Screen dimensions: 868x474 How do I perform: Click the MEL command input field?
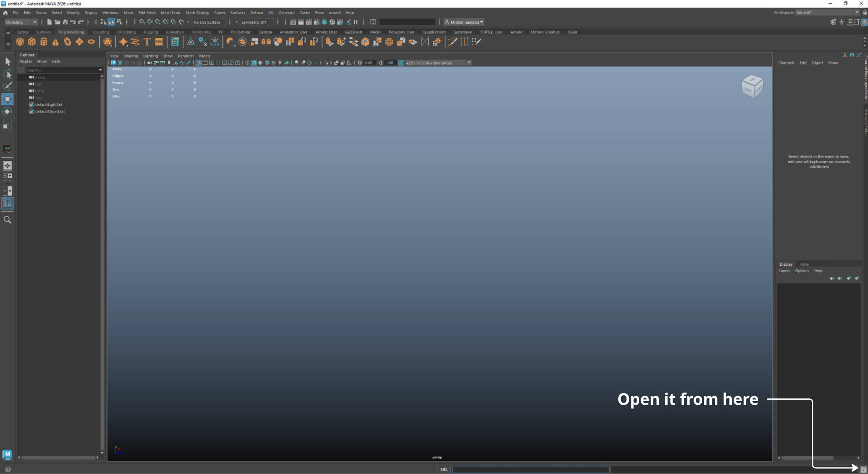[529, 469]
